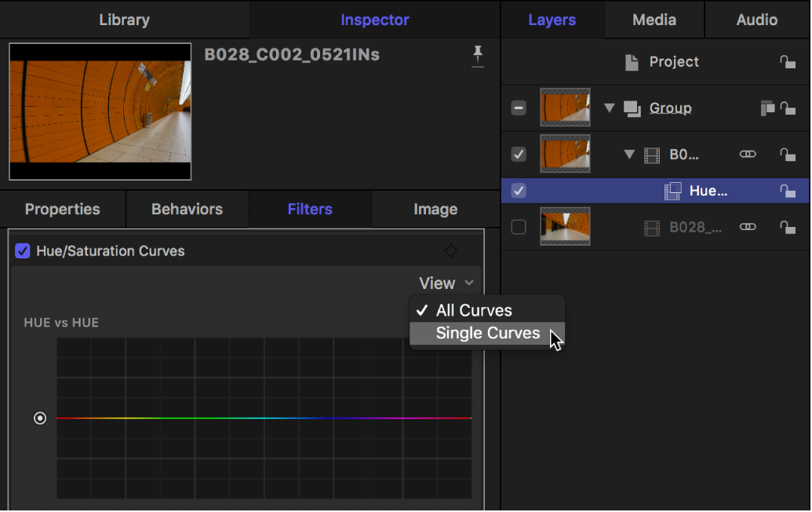Click the reset diamond for Hue/Saturation Curves
The height and width of the screenshot is (512, 812).
pos(451,251)
